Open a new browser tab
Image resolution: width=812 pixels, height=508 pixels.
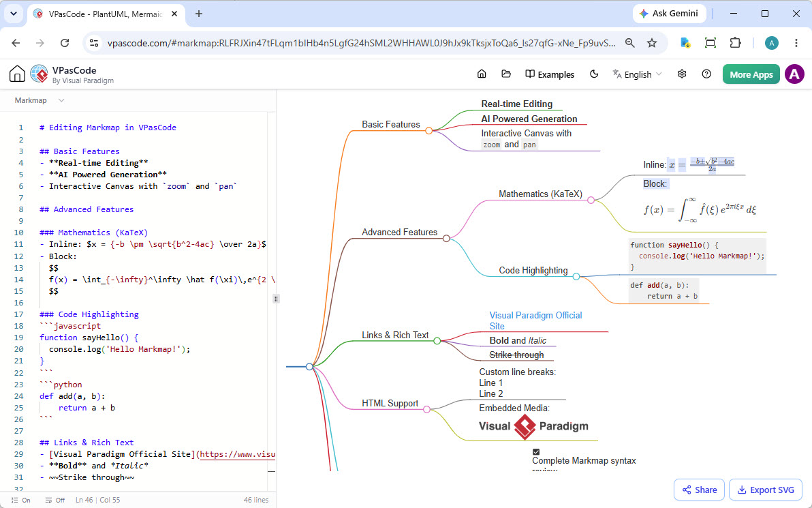tap(199, 14)
